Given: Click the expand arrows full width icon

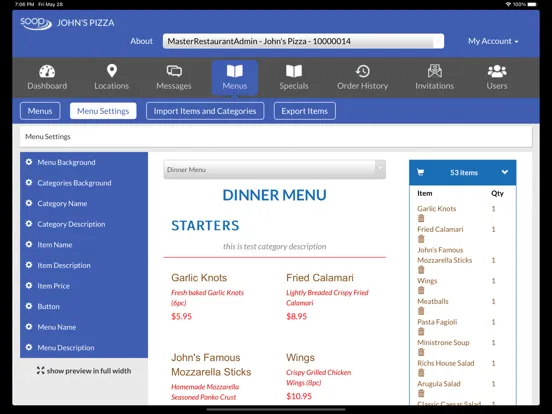Looking at the screenshot, I should tap(40, 370).
